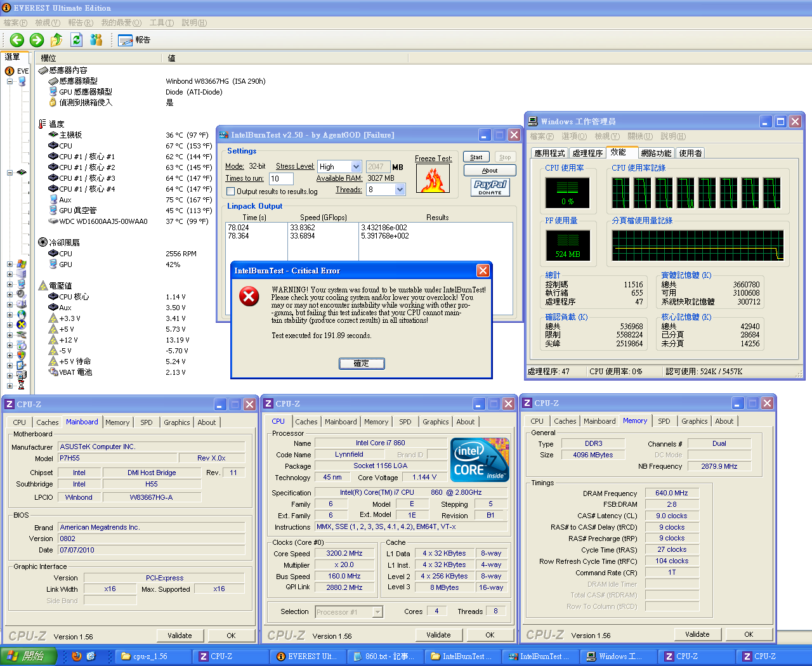Collapse the computer node in EVEREST tree
The image size is (812, 666).
coord(10,81)
